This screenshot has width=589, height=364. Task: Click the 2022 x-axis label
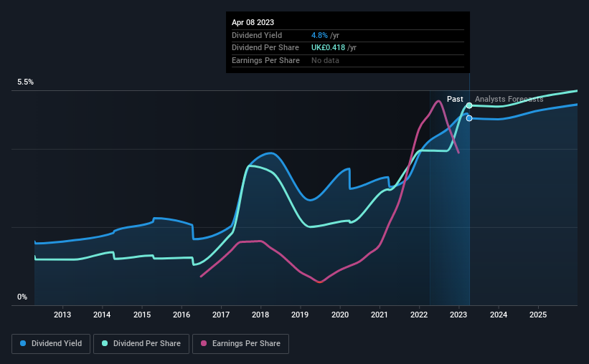[x=419, y=315]
